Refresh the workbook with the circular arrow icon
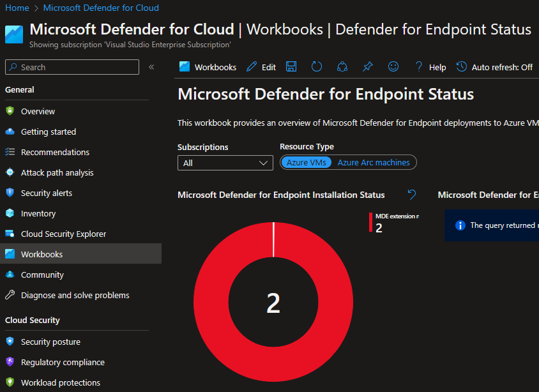 [x=316, y=66]
